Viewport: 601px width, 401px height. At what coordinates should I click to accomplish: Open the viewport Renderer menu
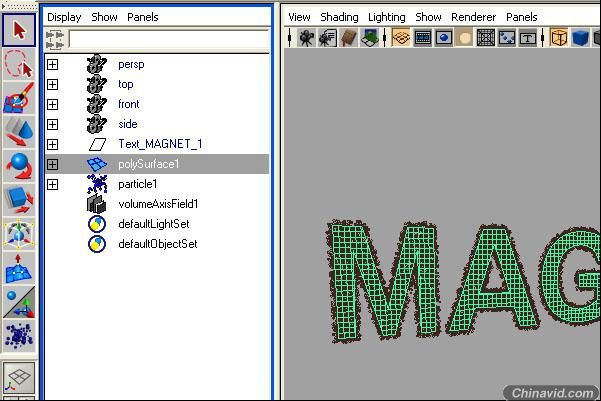pos(473,17)
